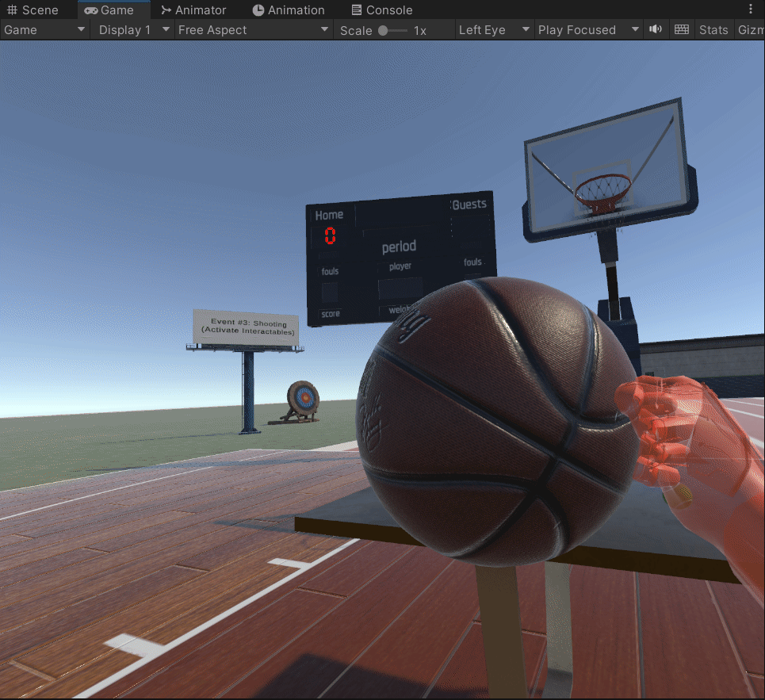Switch to the Console tab
The height and width of the screenshot is (700, 765).
click(x=381, y=10)
